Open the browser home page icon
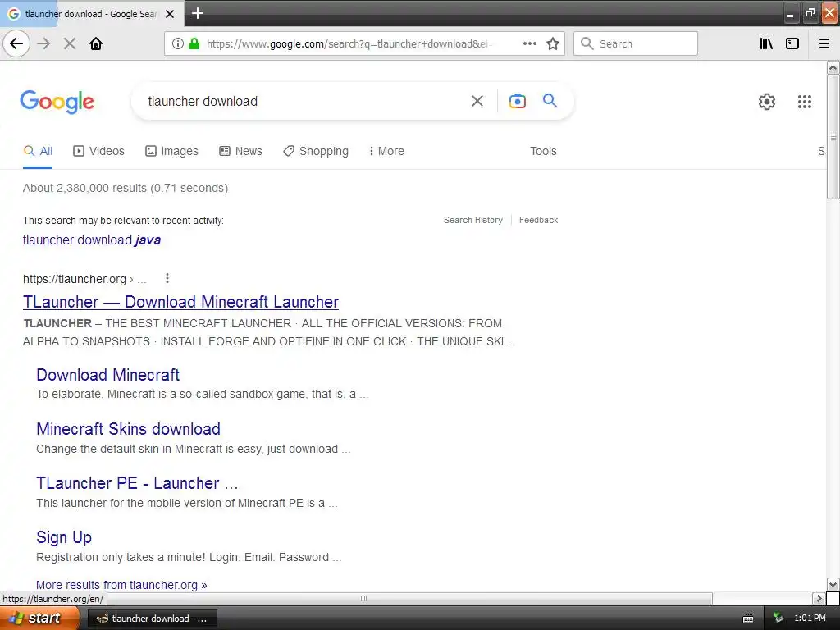Screen dimensions: 840x630 click(x=96, y=43)
